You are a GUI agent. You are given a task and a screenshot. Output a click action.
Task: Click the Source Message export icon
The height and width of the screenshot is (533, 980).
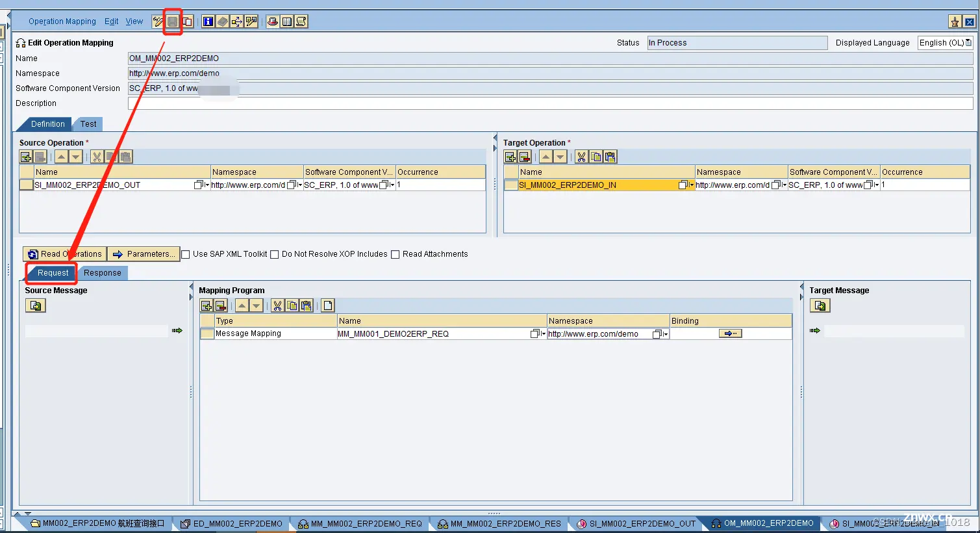(x=36, y=305)
